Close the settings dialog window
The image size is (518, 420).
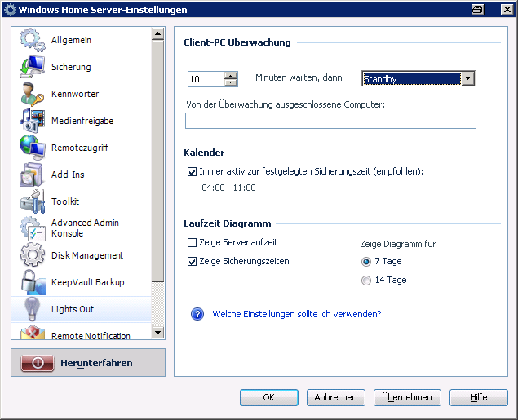coord(507,10)
